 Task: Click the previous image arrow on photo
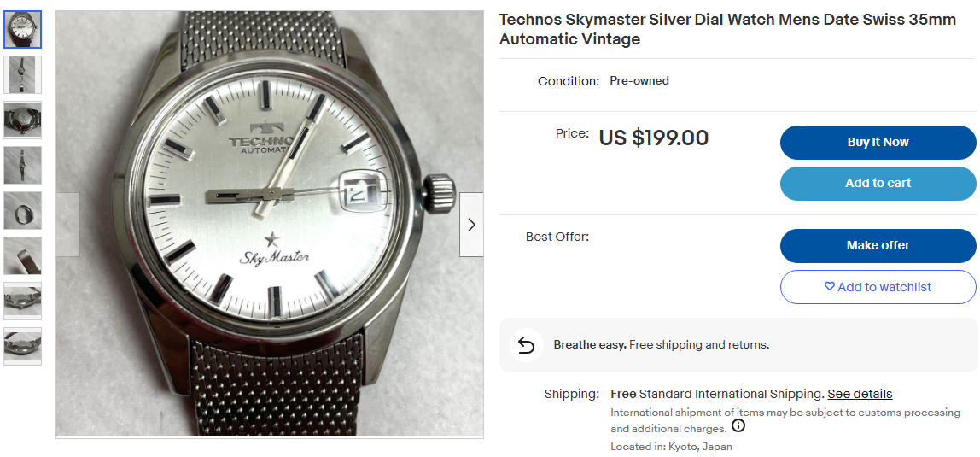pyautogui.click(x=68, y=225)
